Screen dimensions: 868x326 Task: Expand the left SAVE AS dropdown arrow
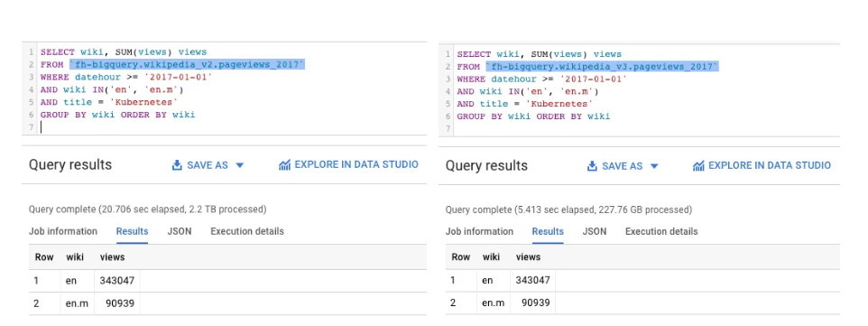click(240, 165)
